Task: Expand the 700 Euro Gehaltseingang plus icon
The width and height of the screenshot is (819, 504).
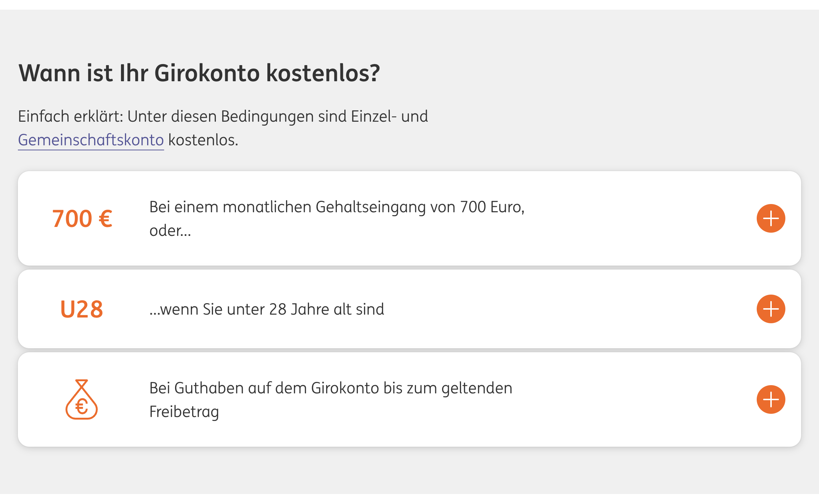Action: [771, 218]
